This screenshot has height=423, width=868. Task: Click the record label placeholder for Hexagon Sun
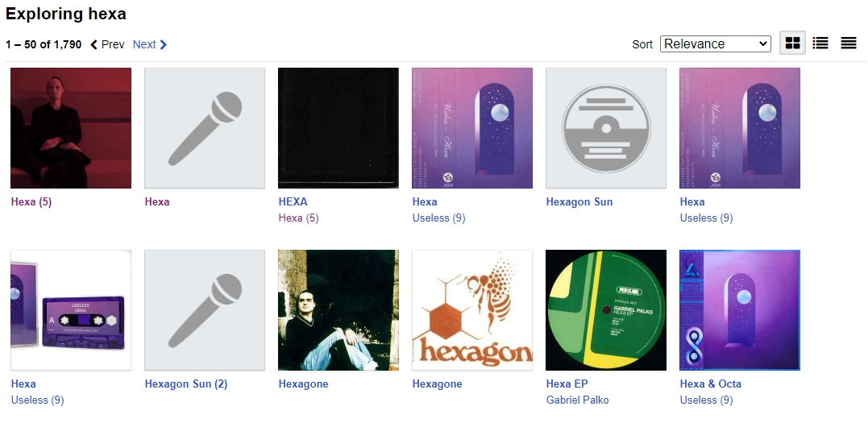[606, 128]
